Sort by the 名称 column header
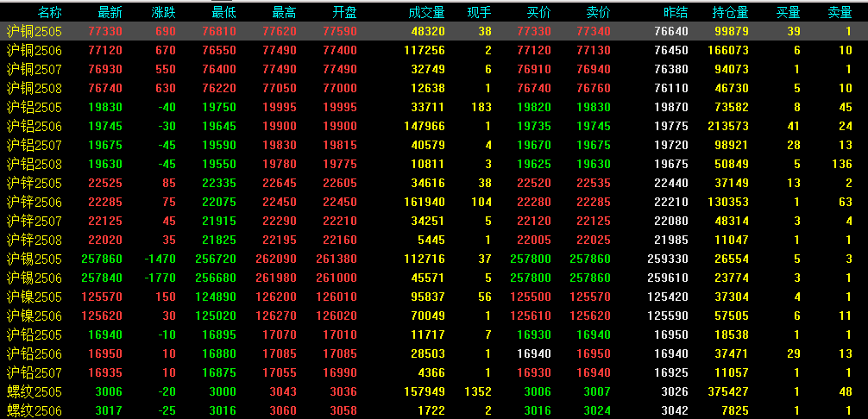Viewport: 868px width, 419px height. click(49, 12)
